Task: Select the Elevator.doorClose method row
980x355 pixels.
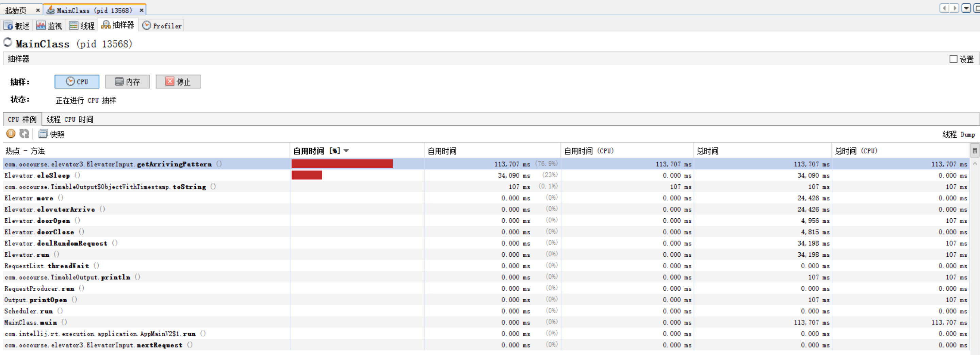Action: (x=486, y=232)
